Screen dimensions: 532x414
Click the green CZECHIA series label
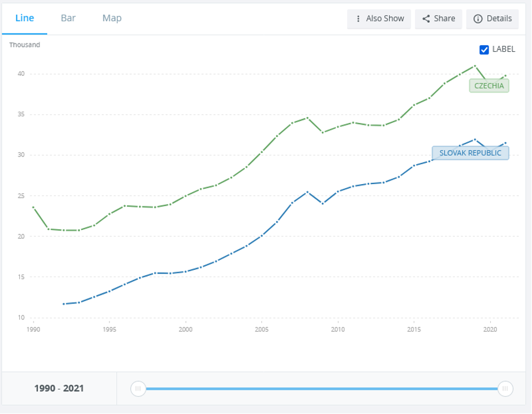[489, 86]
